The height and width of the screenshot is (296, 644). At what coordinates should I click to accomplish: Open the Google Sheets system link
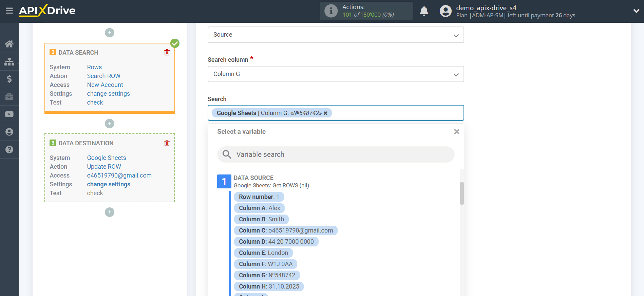[107, 158]
